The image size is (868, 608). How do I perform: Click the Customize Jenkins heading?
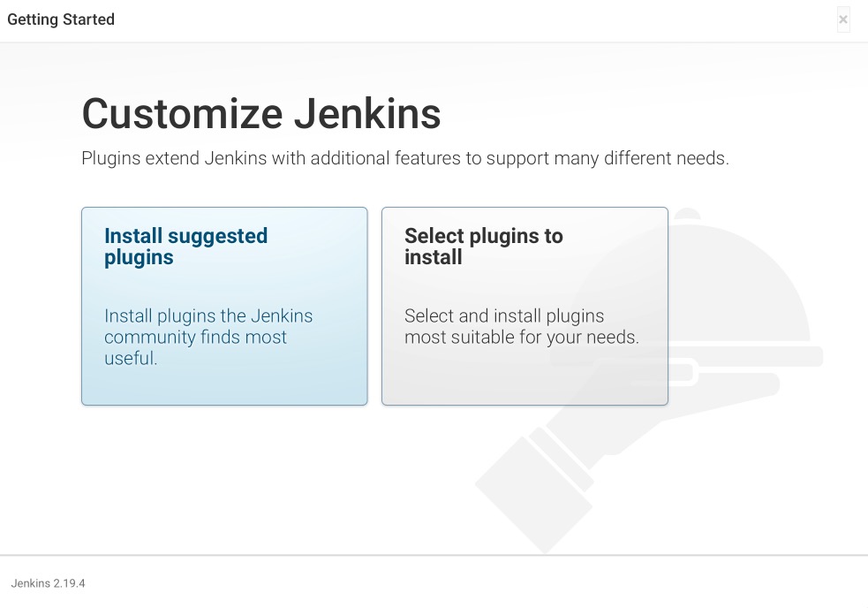click(261, 114)
